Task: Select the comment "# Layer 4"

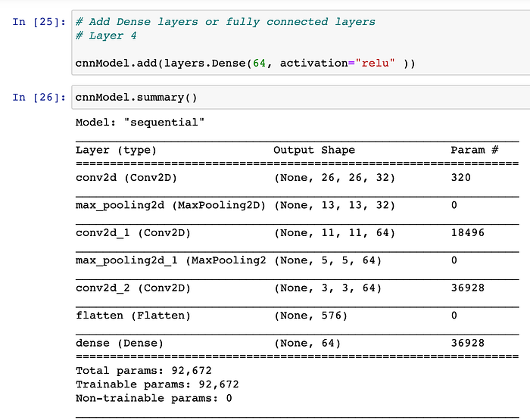Action: tap(106, 36)
